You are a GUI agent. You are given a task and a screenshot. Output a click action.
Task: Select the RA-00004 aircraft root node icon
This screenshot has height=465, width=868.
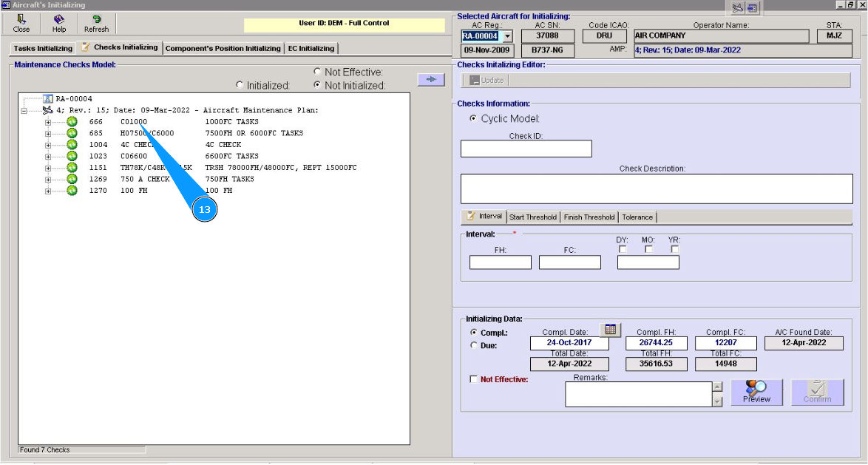point(48,99)
